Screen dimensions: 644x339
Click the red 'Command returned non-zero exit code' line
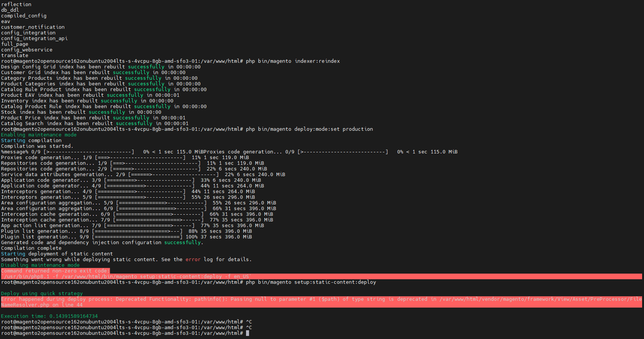[x=55, y=271]
